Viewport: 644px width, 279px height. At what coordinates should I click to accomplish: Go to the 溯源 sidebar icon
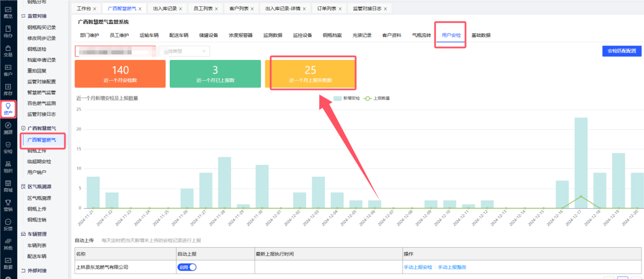click(x=8, y=128)
